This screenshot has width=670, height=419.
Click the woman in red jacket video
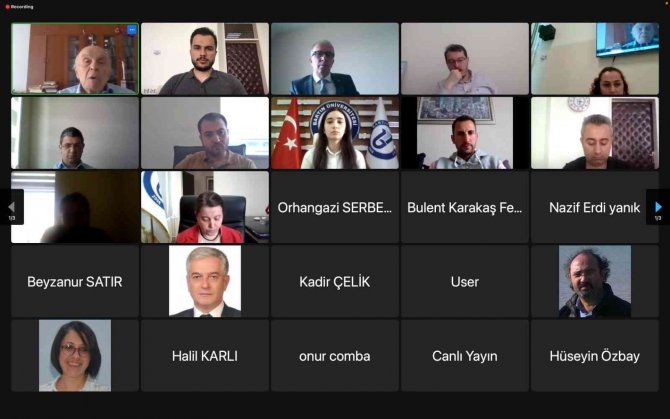(x=205, y=207)
